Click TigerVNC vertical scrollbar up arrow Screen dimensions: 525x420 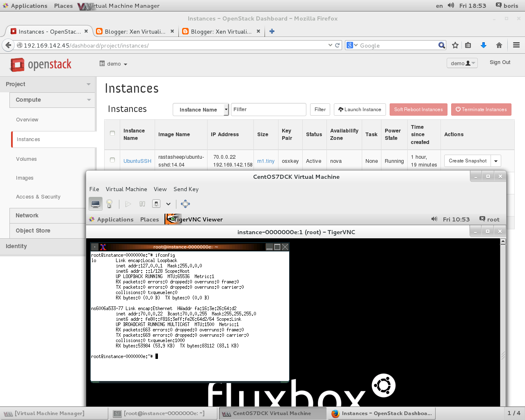coord(503,242)
